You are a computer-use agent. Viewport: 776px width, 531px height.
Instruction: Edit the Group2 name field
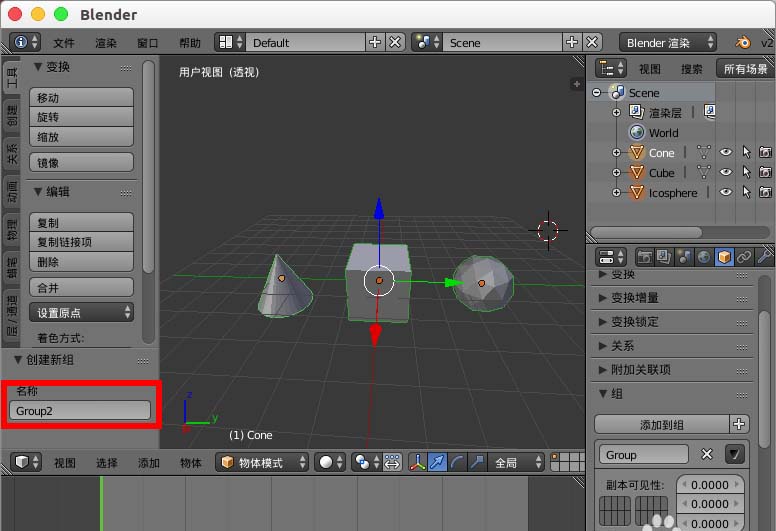pos(80,411)
